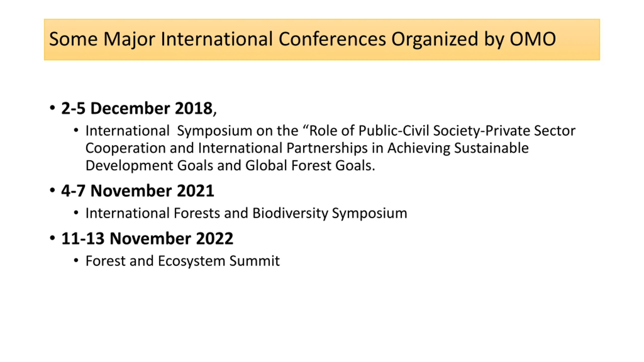This screenshot has width=644, height=362.
Task: Select the word Sustainable in the first sub-bullet
Action: pyautogui.click(x=491, y=148)
